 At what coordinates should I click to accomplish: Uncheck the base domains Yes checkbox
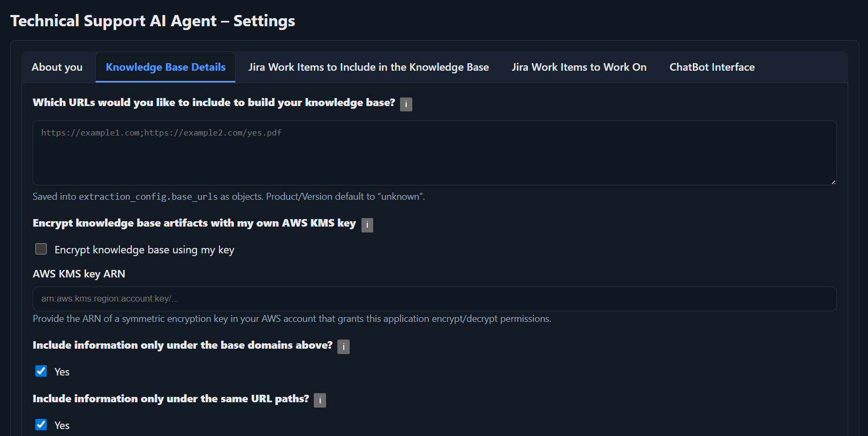pos(41,371)
